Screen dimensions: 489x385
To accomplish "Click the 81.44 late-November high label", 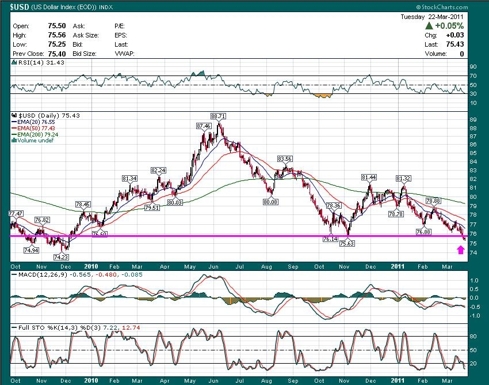I will click(369, 178).
